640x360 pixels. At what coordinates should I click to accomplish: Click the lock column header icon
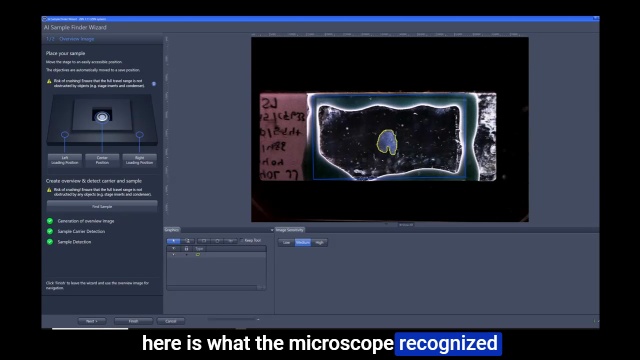coord(187,249)
